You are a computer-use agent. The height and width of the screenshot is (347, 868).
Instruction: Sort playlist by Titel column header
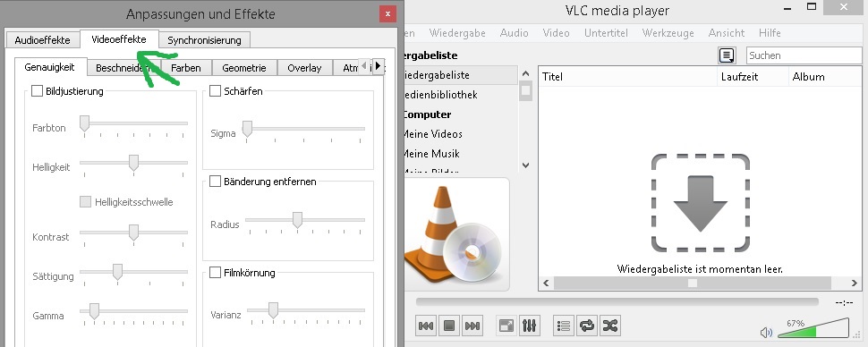(x=628, y=77)
